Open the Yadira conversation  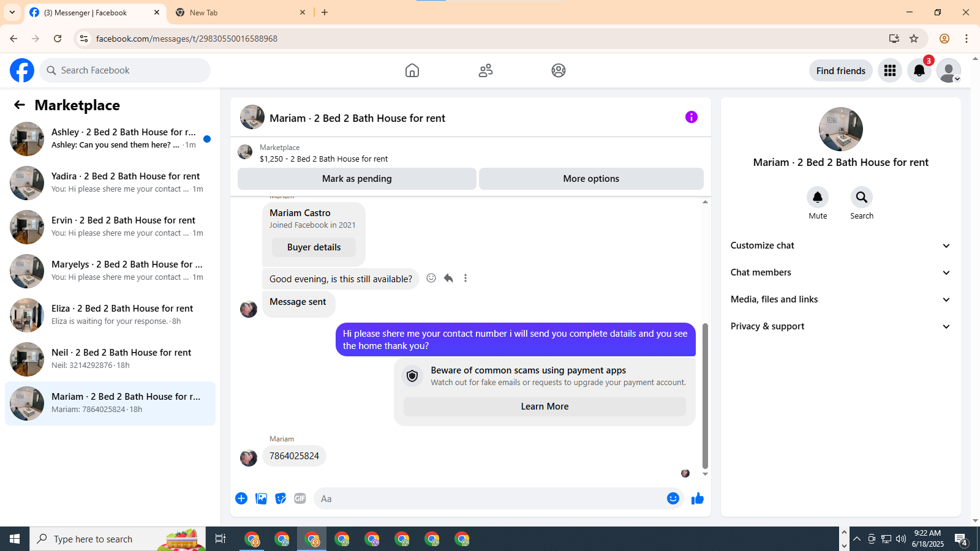[110, 183]
